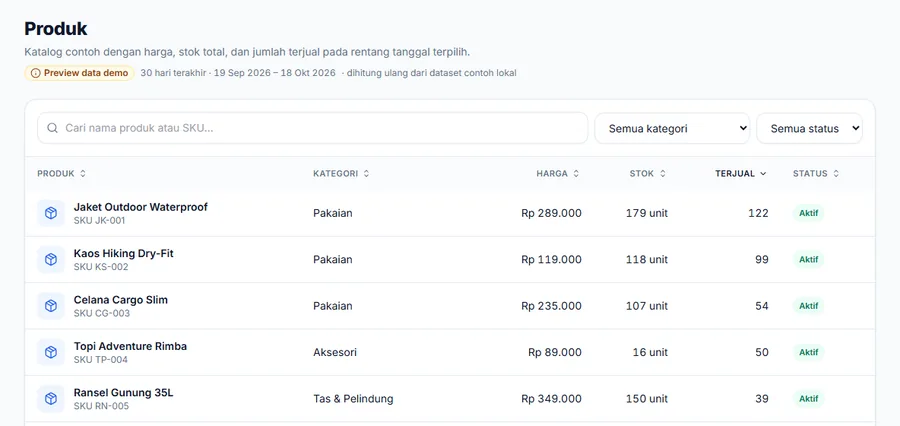Click the descending arrow next to TERJUAL header
Viewport: 900px width, 426px height.
coord(763,173)
